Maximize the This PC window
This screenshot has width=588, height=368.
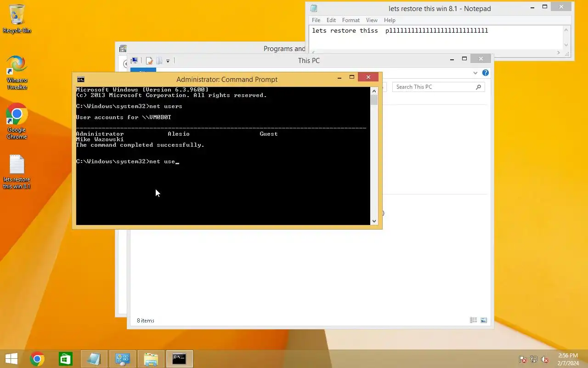click(x=464, y=58)
